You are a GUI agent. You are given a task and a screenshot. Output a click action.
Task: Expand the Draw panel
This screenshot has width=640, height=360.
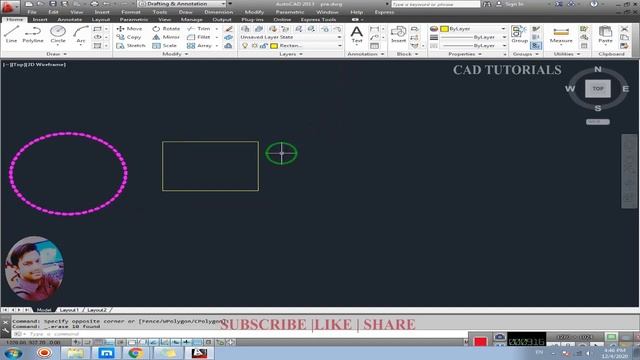coord(56,54)
